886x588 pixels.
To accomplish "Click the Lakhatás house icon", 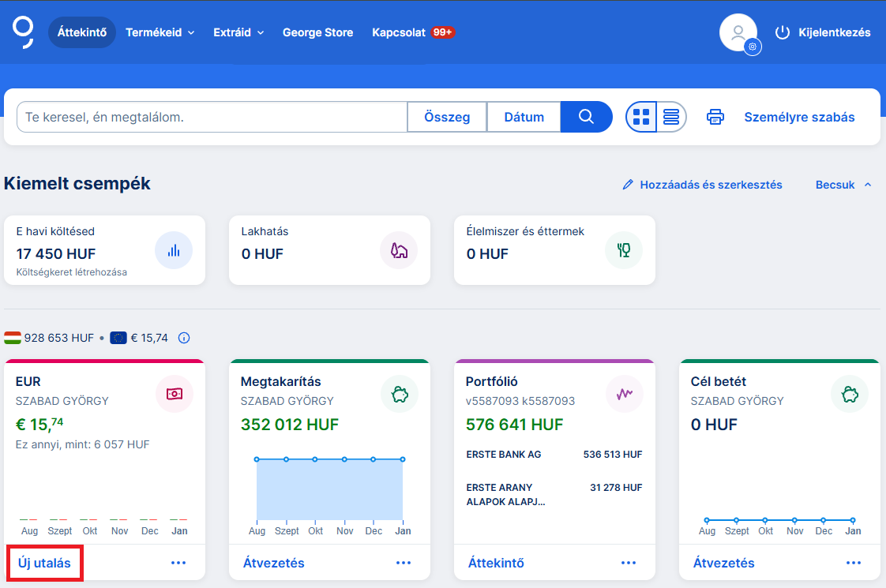I will point(399,251).
